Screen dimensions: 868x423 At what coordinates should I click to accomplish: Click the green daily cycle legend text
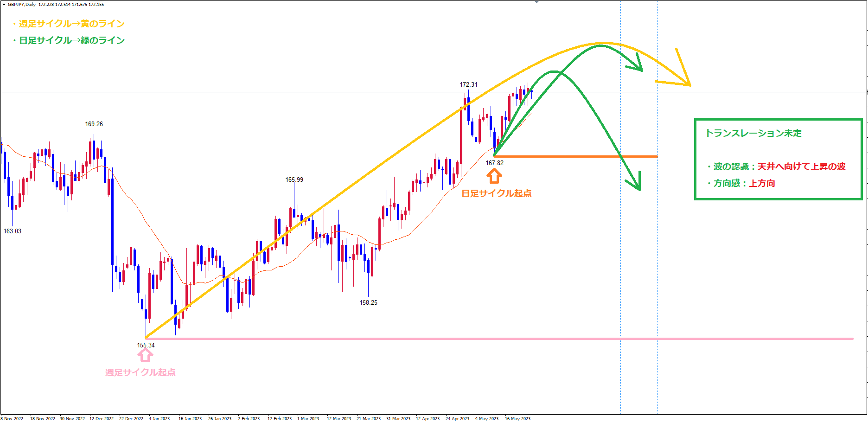click(70, 40)
